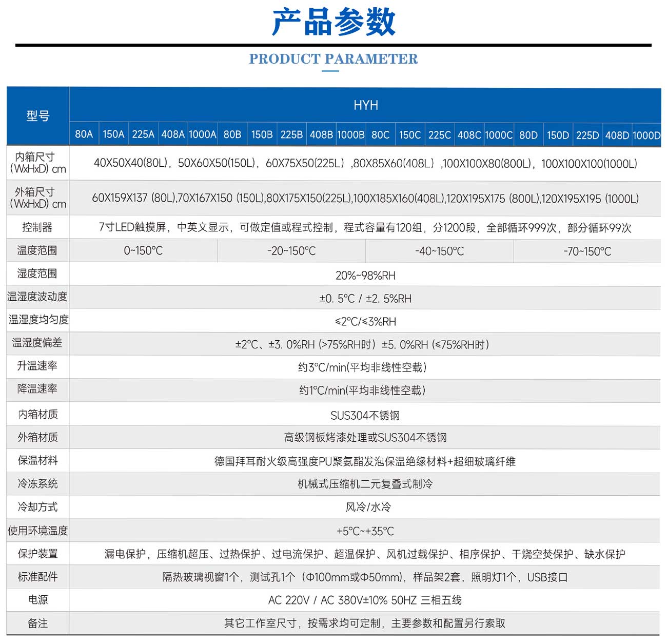
Task: Select model column 150B
Action: pos(262,134)
